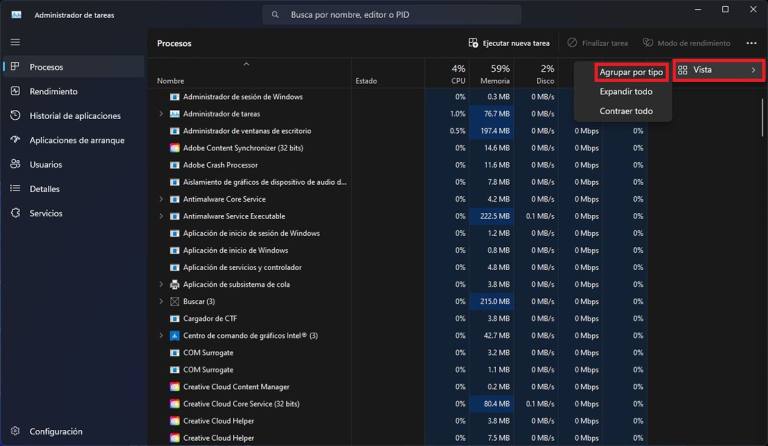Switch to the Rendimiento tab
Screen dimensions: 768x446
pos(73,91)
